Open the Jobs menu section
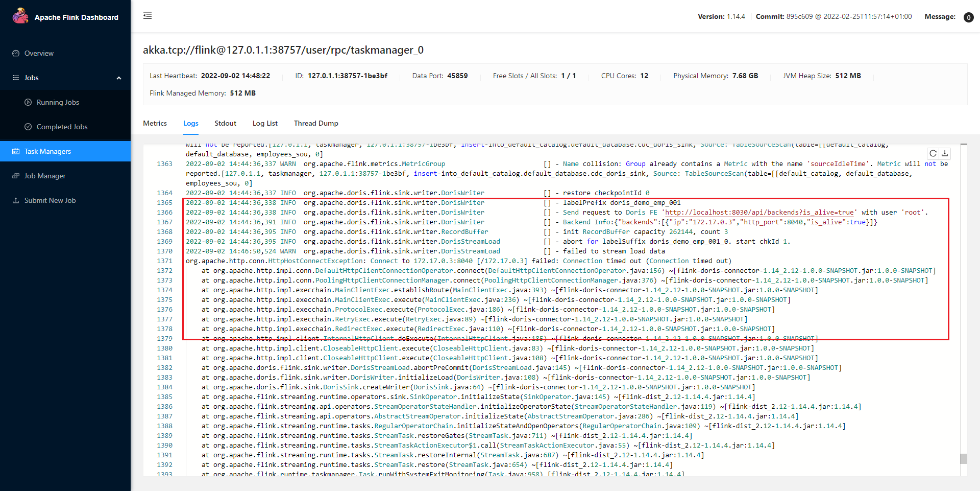This screenshot has width=980, height=491. pyautogui.click(x=32, y=78)
